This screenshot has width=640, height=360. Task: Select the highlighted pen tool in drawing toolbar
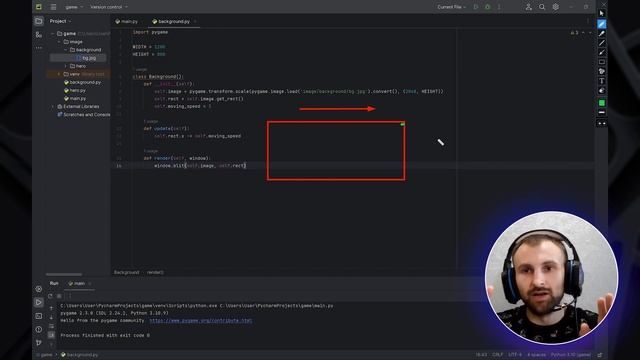[602, 24]
